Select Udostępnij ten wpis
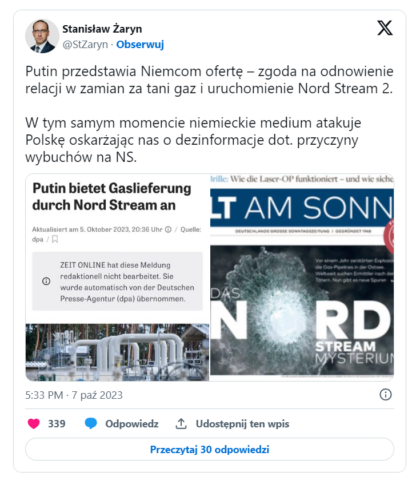 (242, 424)
